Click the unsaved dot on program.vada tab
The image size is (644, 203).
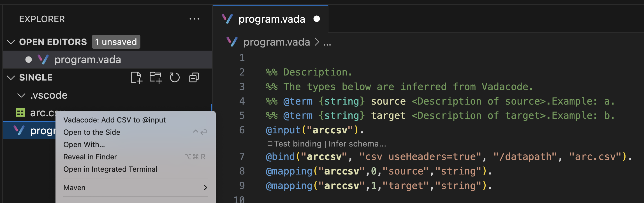(317, 19)
